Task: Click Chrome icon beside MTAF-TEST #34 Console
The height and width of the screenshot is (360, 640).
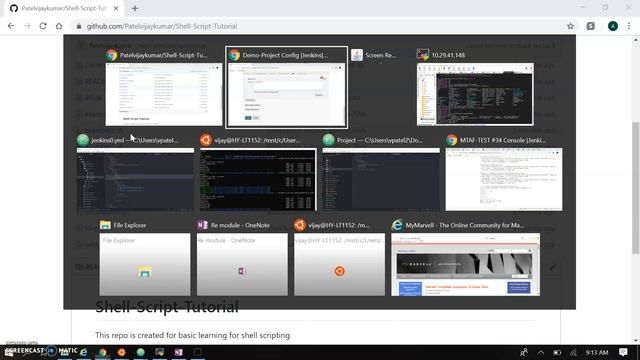Action: point(451,140)
